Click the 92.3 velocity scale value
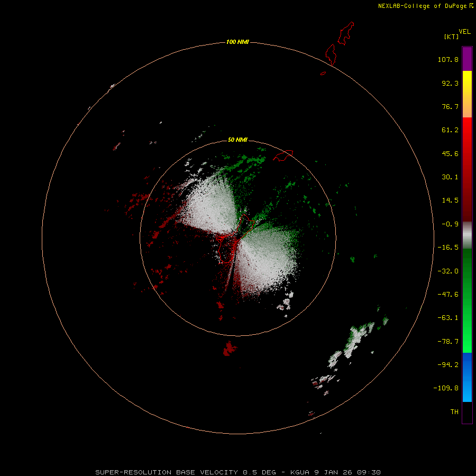 [450, 83]
